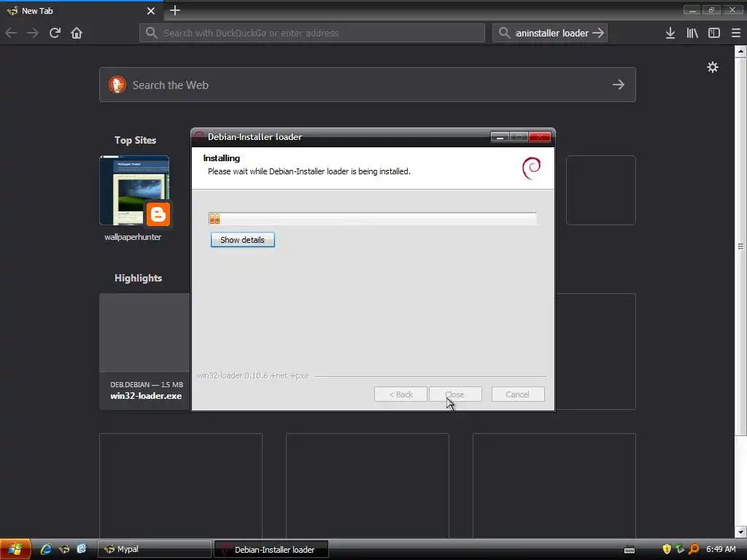Click the security shield tray icon
This screenshot has width=747, height=560.
(667, 549)
